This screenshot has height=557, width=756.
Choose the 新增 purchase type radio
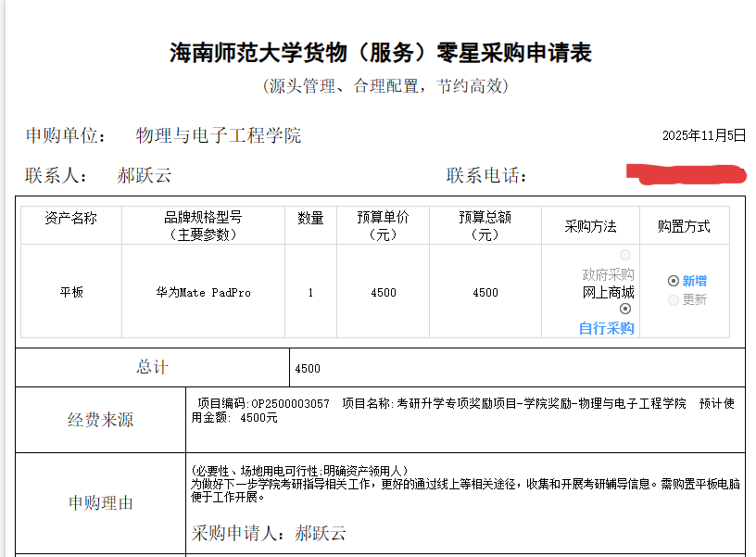[x=674, y=281]
